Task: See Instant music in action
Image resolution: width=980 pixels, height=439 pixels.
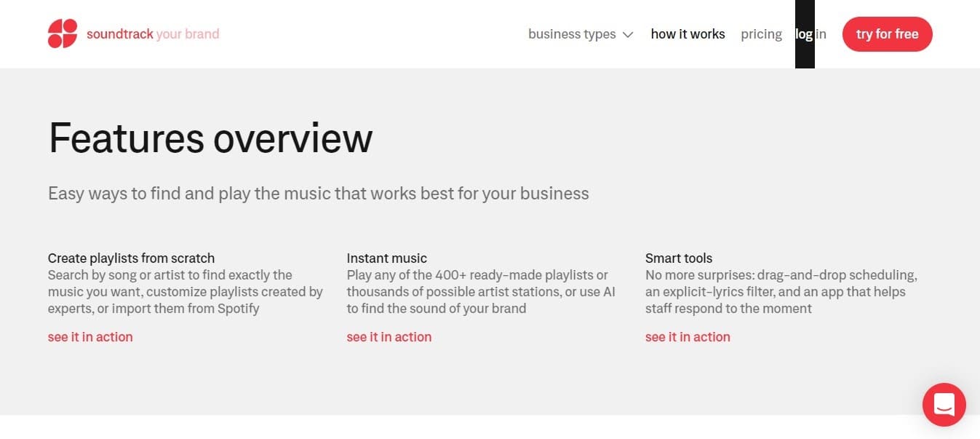Action: tap(389, 337)
